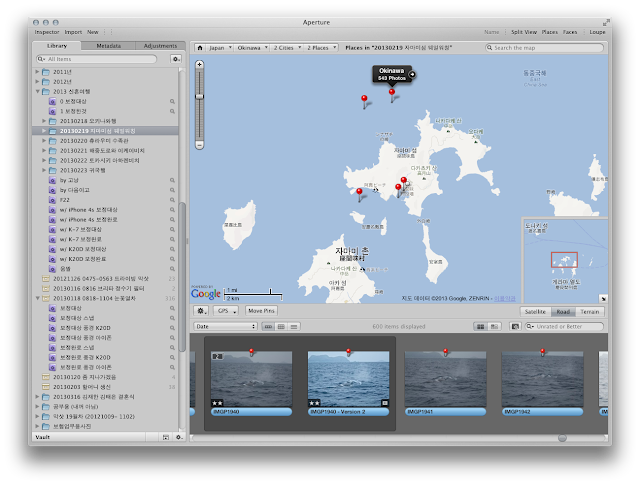Image resolution: width=640 pixels, height=485 pixels.
Task: Adjust the map zoom slider handle
Action: pyautogui.click(x=200, y=97)
